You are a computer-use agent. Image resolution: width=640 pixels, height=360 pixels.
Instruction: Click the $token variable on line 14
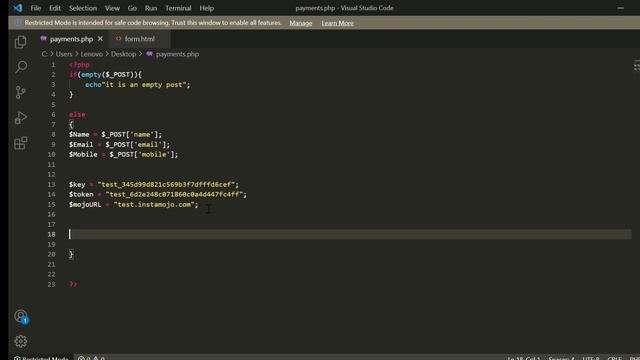point(81,194)
